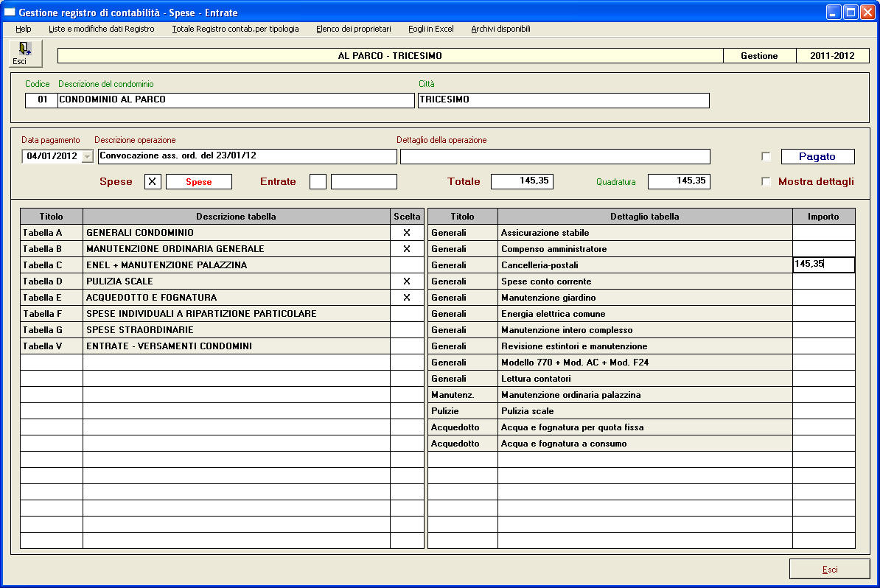Toggle Scelta for Tabella E row

pyautogui.click(x=407, y=298)
